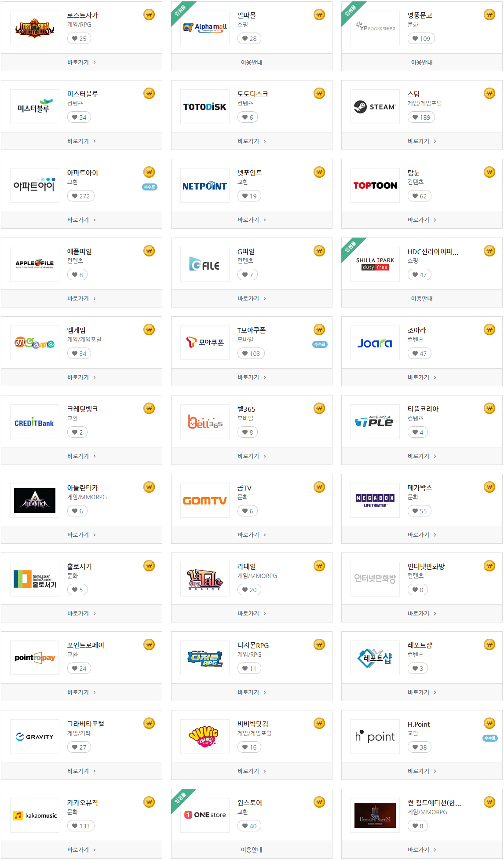Go to 바로가기 for 레포트샵
The image size is (504, 860).
pos(422,692)
